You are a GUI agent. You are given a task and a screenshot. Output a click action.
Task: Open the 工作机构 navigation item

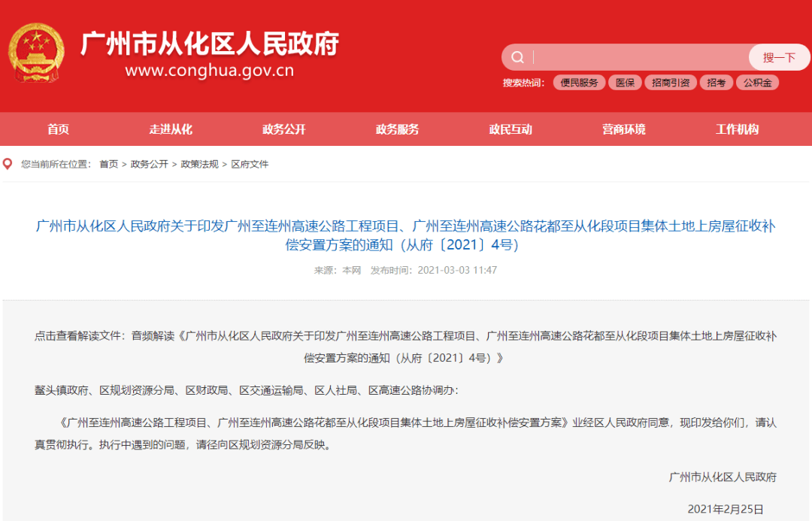click(x=737, y=129)
